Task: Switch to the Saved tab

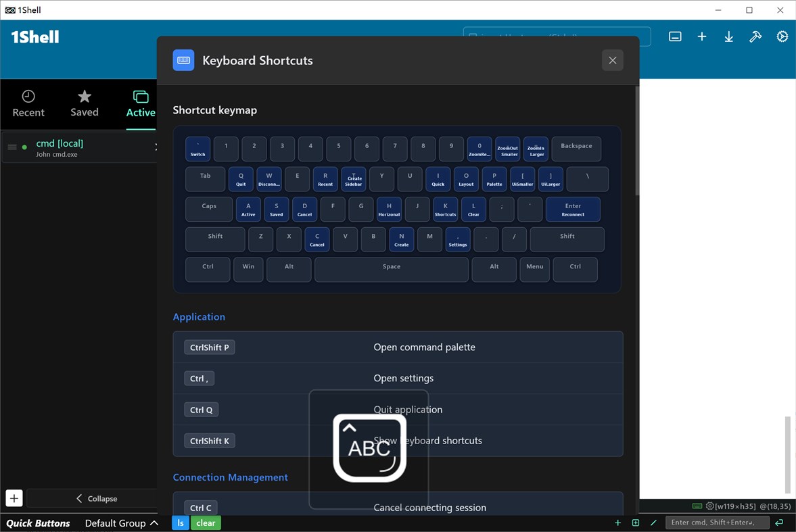Action: (85, 104)
